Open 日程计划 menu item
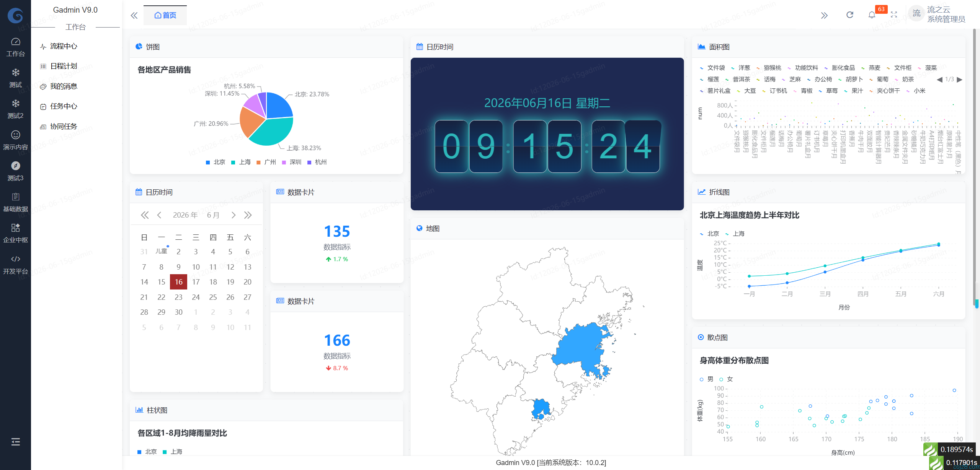The width and height of the screenshot is (980, 470). (64, 66)
